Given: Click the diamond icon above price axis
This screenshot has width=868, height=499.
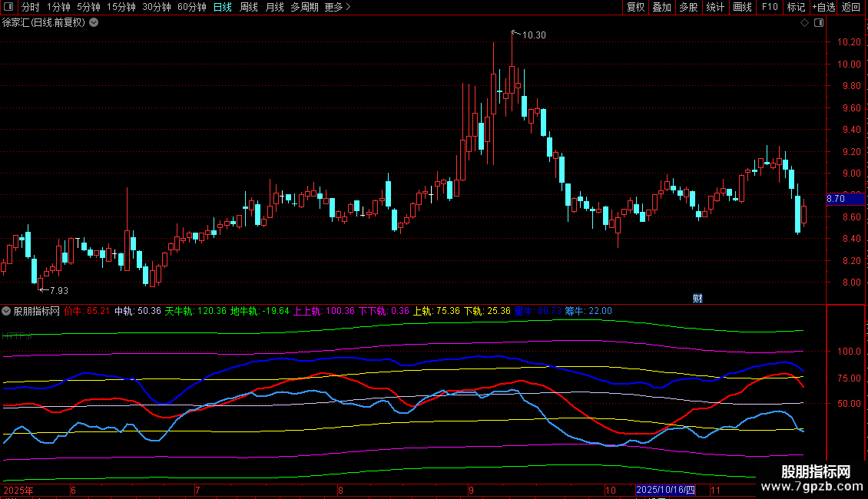Looking at the screenshot, I should click(804, 22).
